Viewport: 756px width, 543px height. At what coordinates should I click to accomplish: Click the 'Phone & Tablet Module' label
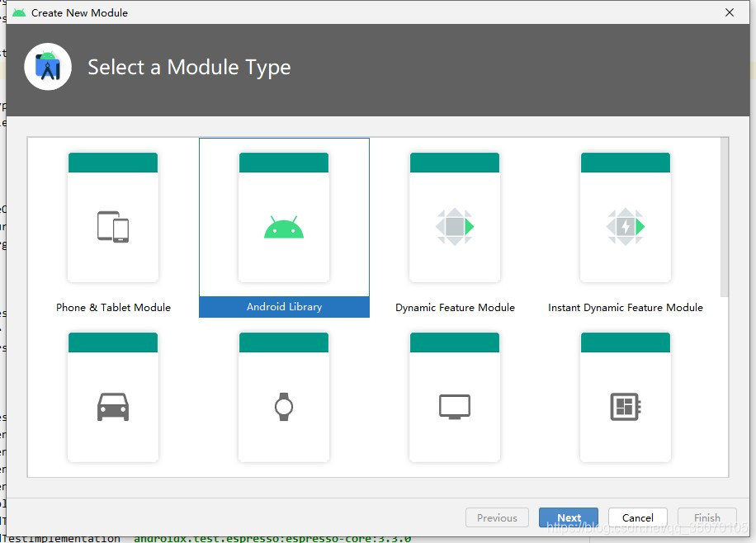point(113,307)
